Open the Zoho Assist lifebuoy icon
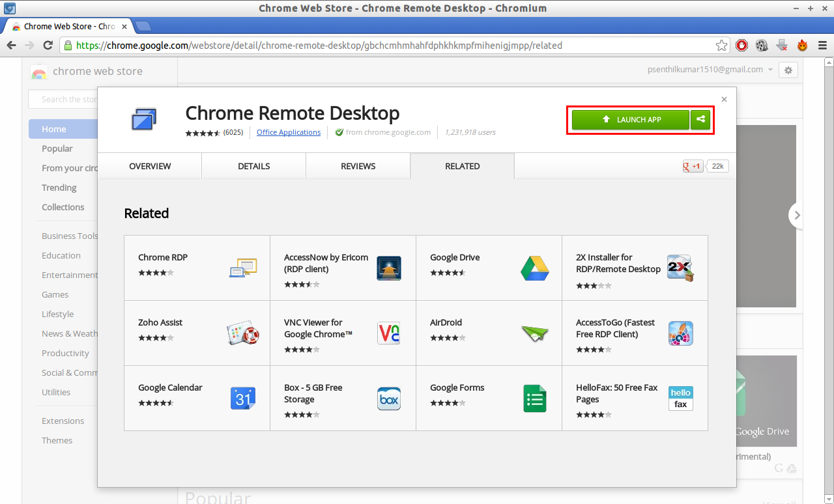The width and height of the screenshot is (834, 504). tap(243, 333)
